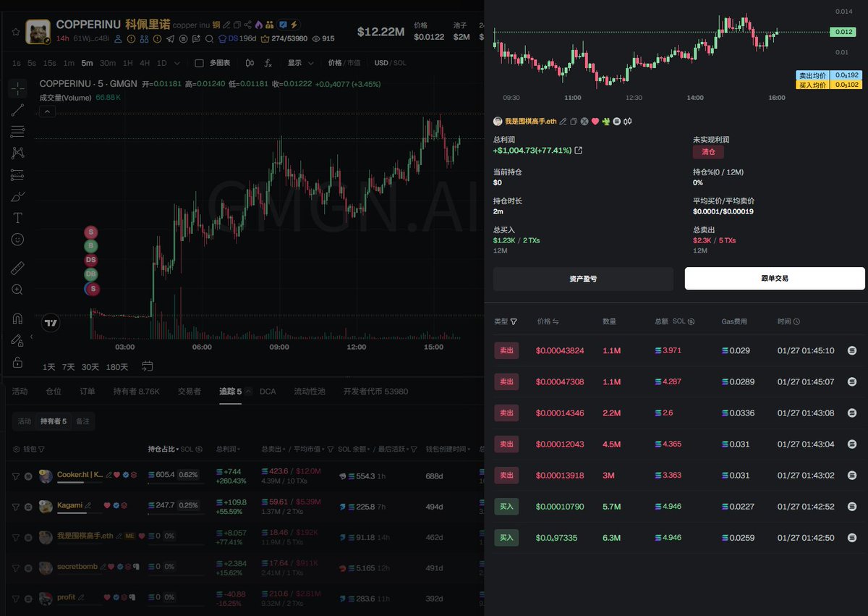
Task: Enable the 多图表 multi-chart checkbox
Action: pos(200,63)
